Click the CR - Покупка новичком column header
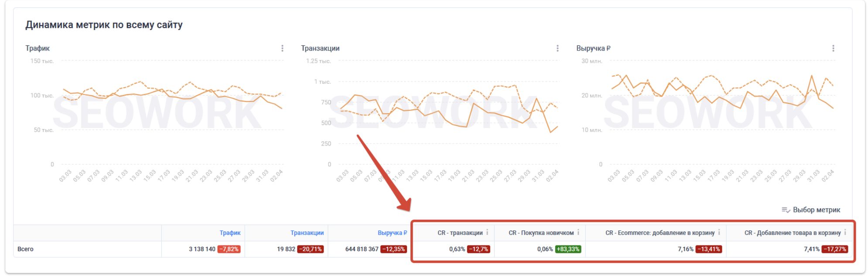The image size is (868, 279). (x=541, y=233)
